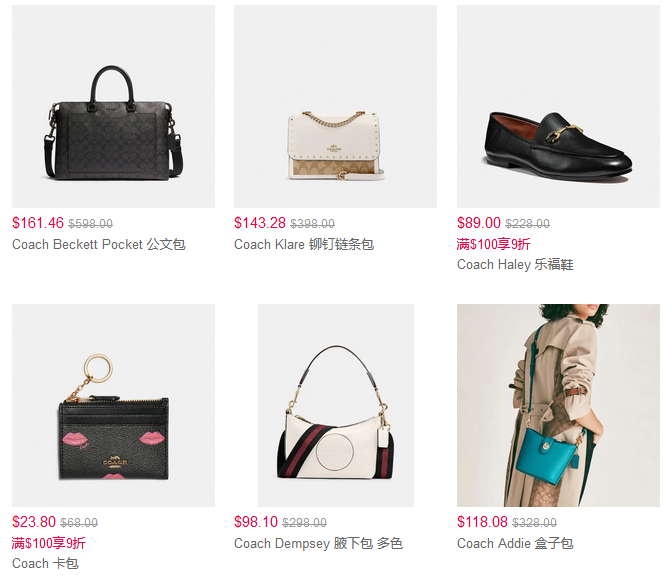Click 满$100享9折 promo under the loafer
Viewport: 663px width, 588px height.
[x=493, y=244]
